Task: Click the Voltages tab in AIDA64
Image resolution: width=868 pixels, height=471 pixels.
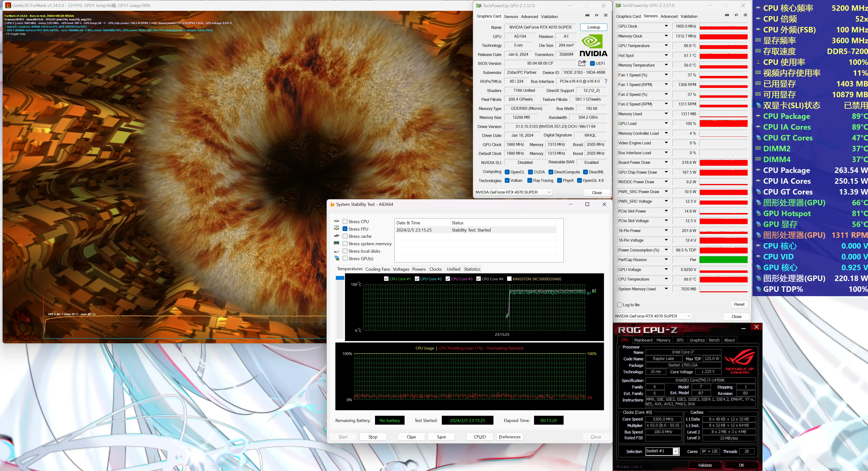Action: (400, 269)
